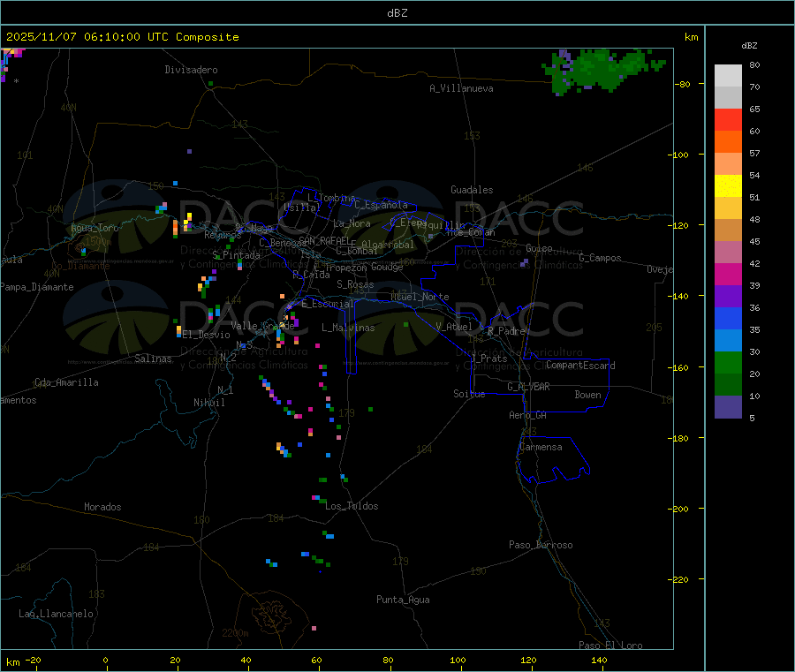Click the Soitue map label
Image resolution: width=795 pixels, height=672 pixels.
pos(469,394)
